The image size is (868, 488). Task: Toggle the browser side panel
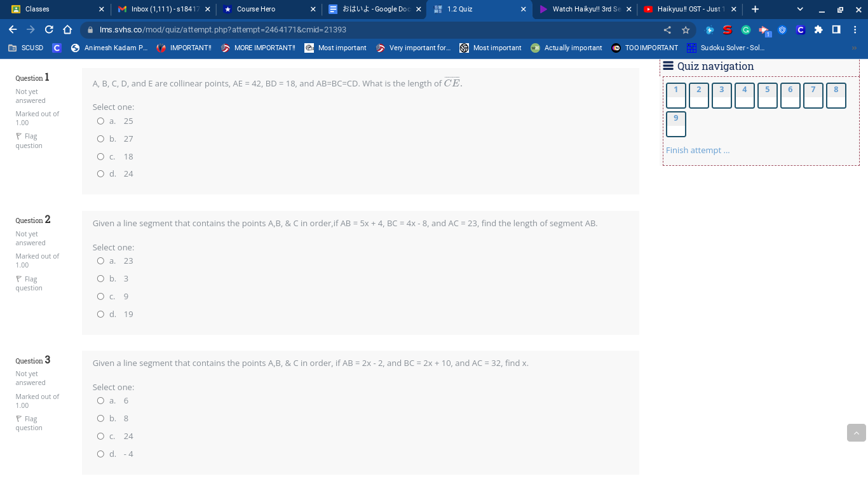(x=836, y=30)
